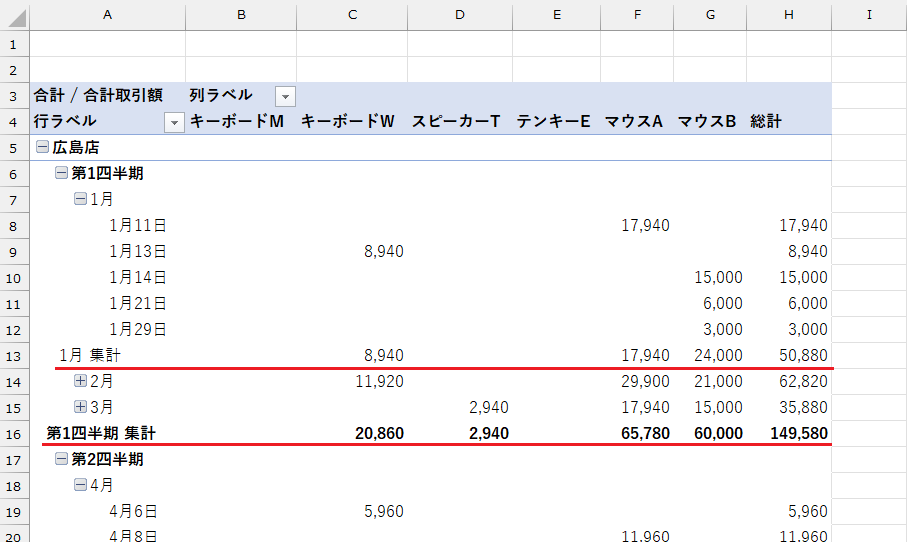907x542 pixels.
Task: Select column A header
Action: (x=108, y=15)
